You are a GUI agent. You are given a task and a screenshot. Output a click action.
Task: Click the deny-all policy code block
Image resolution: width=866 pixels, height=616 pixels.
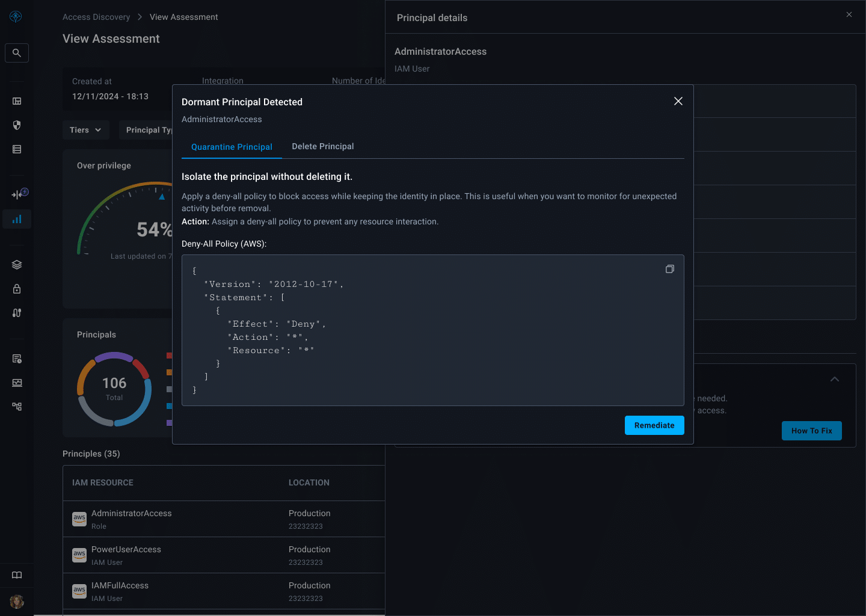(x=433, y=330)
